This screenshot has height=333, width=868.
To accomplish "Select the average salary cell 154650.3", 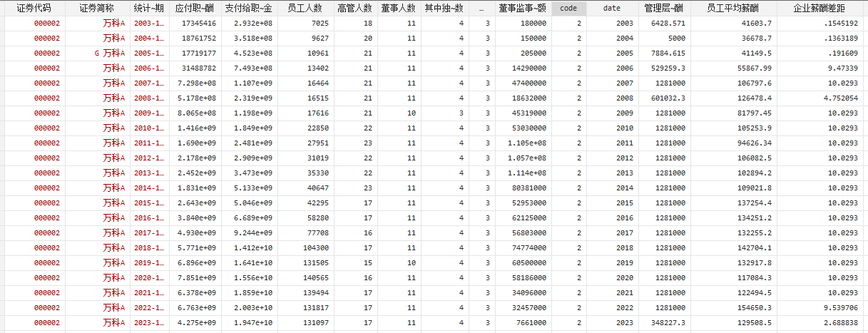I will (x=732, y=308).
